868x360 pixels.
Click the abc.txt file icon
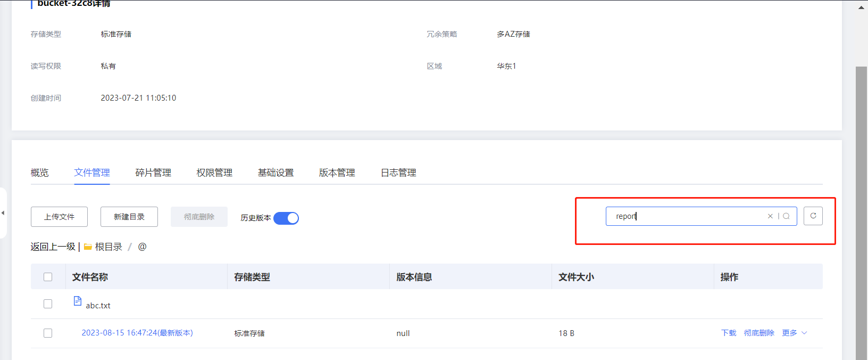point(78,301)
